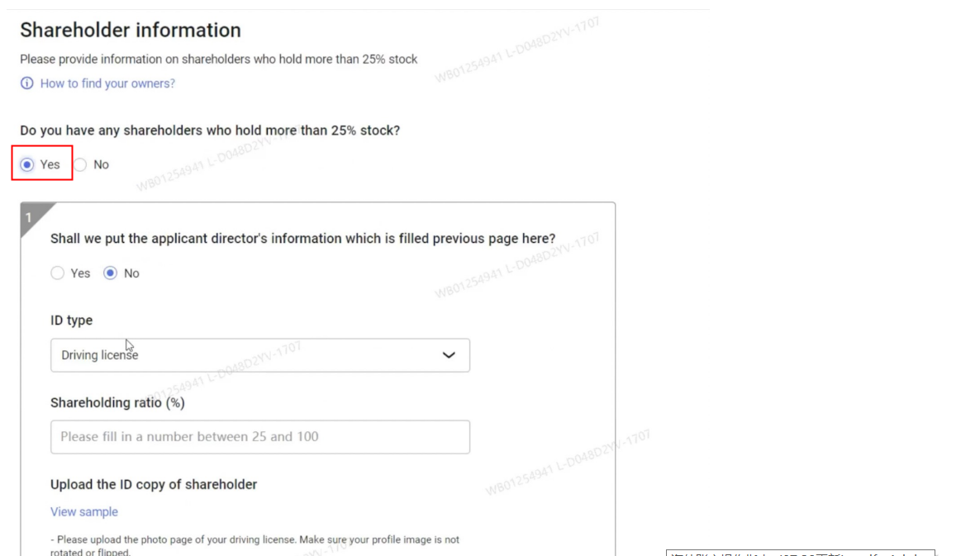Click the driving license upload instruction text
Viewport: 980px width, 556px height.
tap(255, 544)
